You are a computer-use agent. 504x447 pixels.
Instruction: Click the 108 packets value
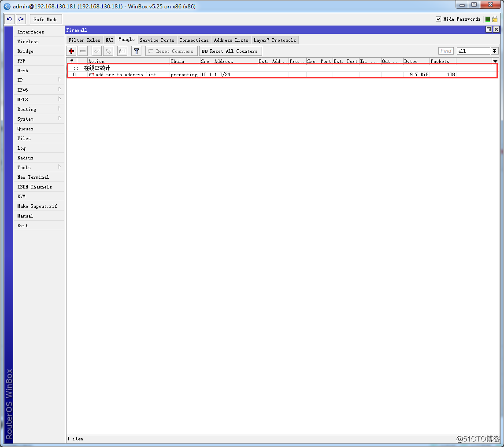[x=451, y=74]
